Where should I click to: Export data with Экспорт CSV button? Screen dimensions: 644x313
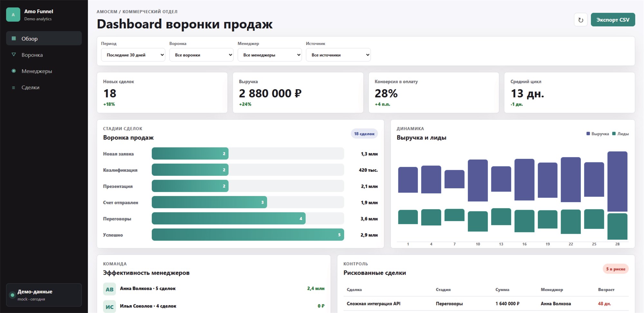click(x=613, y=20)
